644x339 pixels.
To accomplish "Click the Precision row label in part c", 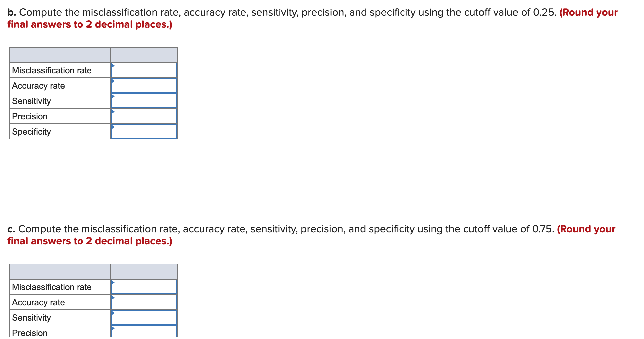I will (x=29, y=333).
